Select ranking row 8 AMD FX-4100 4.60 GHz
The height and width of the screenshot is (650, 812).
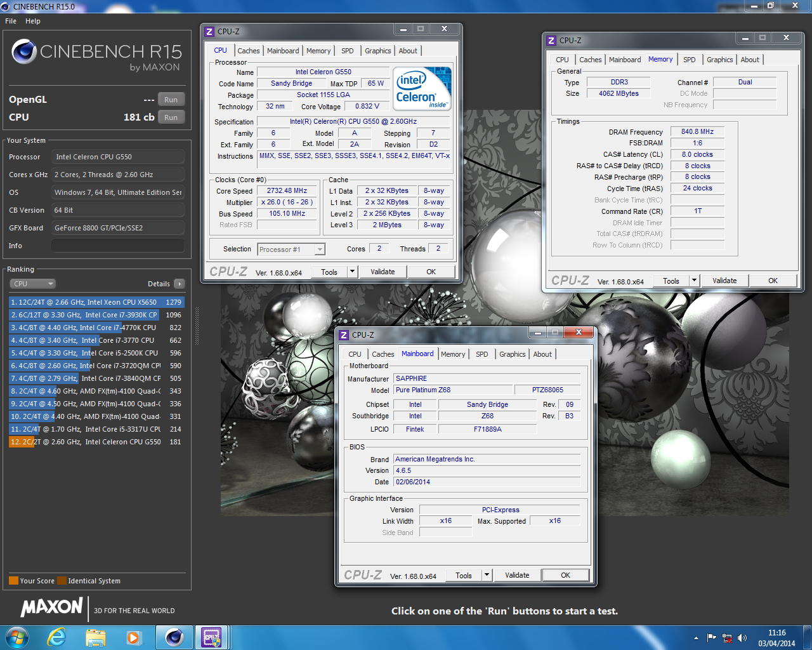[96, 391]
